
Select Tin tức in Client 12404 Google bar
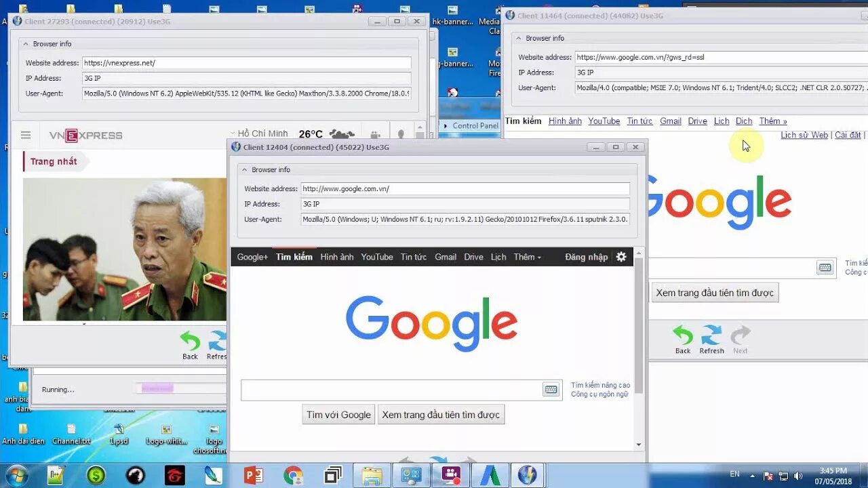coord(414,257)
